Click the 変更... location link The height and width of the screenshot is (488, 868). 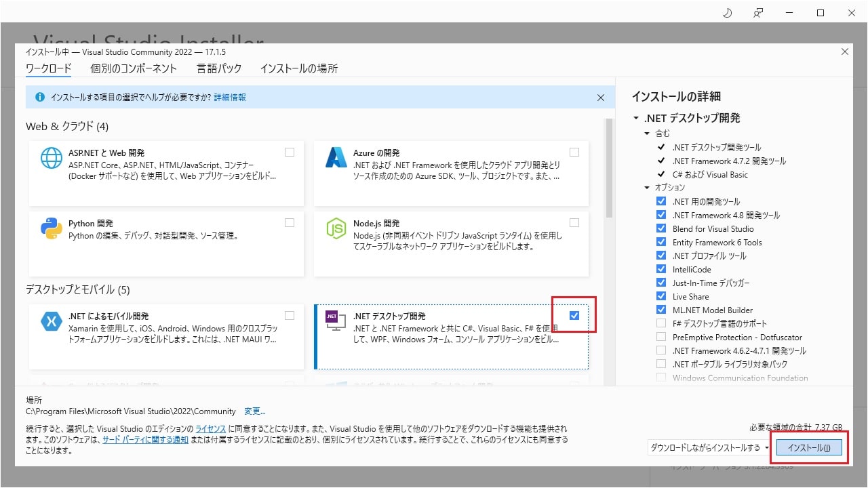pyautogui.click(x=255, y=411)
